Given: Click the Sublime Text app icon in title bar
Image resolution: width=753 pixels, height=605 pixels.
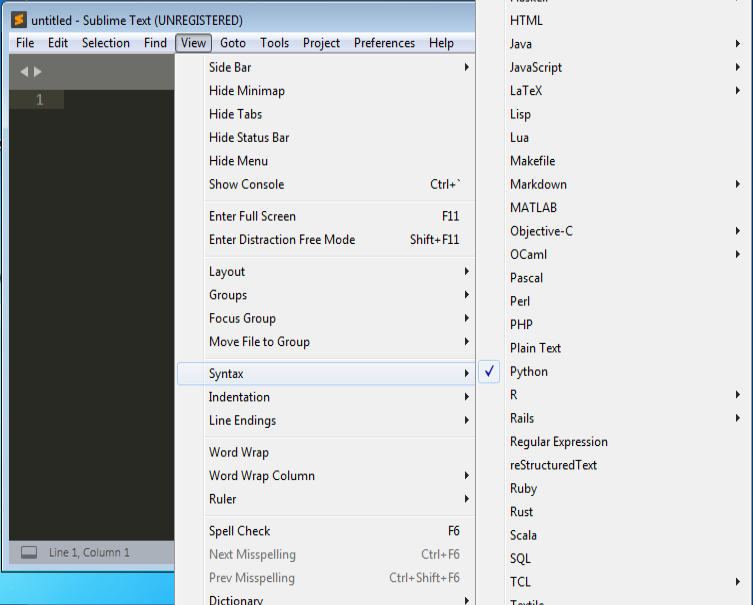Looking at the screenshot, I should coord(19,20).
